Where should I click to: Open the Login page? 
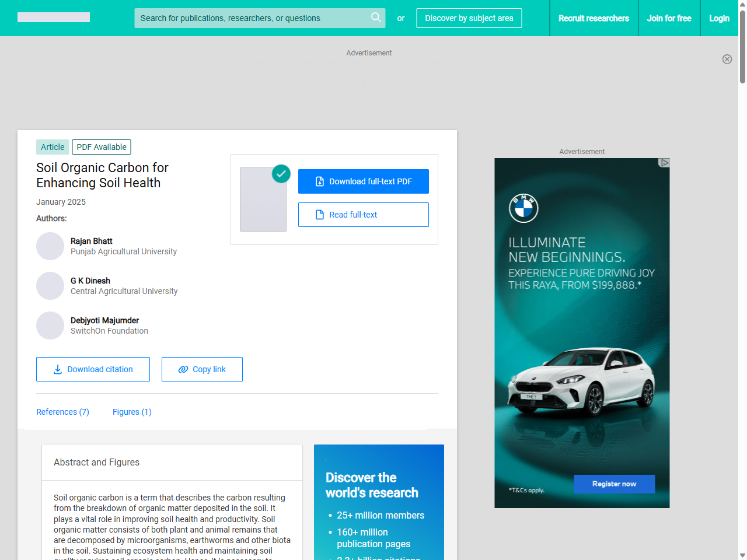(719, 18)
